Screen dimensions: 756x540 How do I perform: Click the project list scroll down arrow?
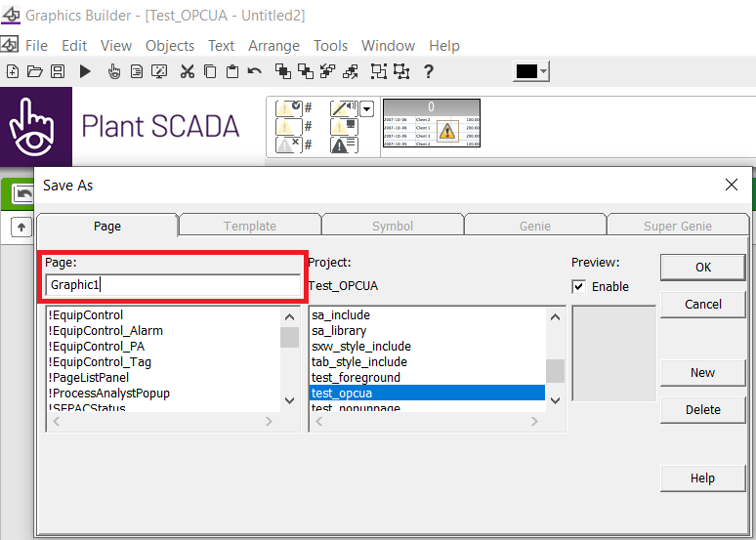tap(556, 400)
